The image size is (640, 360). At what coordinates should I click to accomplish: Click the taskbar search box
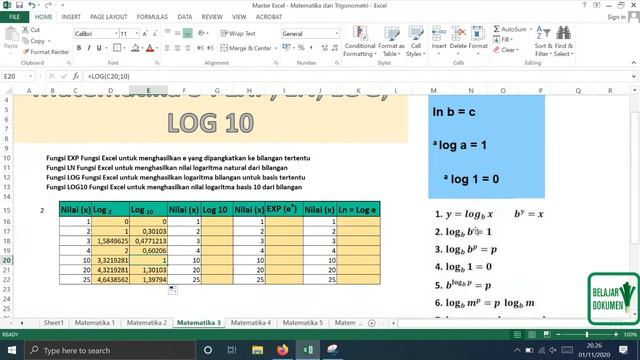click(110, 350)
